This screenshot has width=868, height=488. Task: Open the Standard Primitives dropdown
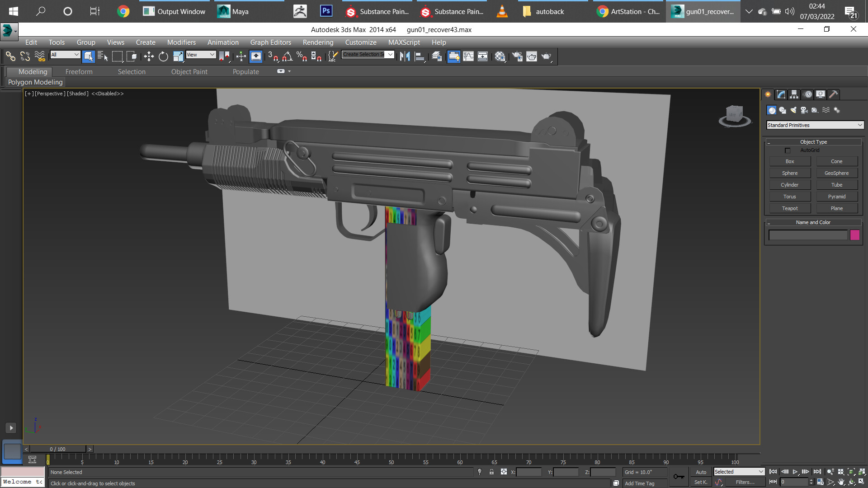(814, 125)
